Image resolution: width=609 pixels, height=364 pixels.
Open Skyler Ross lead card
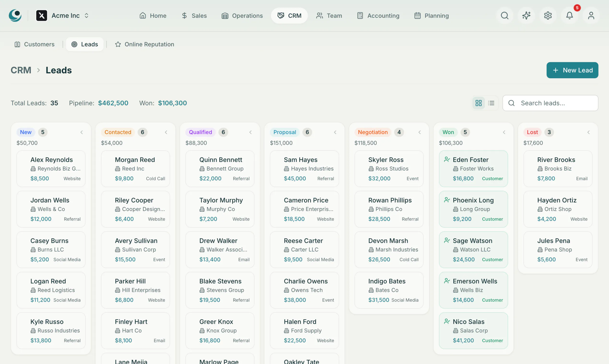pos(389,169)
